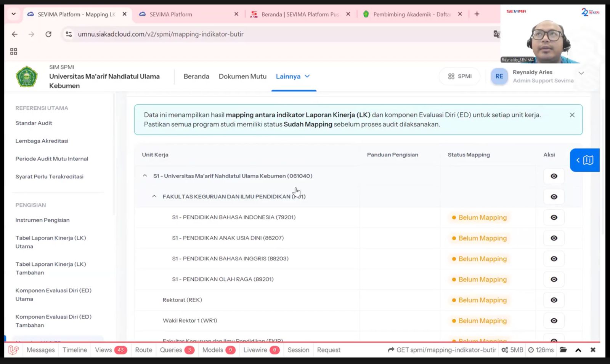Open Komponen Evaluasi Diri (ED) Tambahan
The width and height of the screenshot is (610, 364).
tap(53, 321)
